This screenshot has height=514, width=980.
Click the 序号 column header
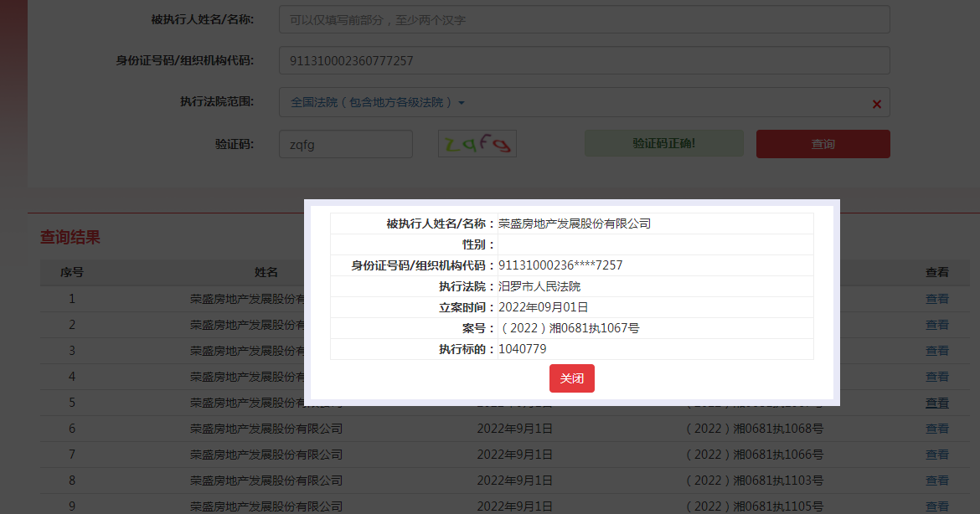(x=72, y=272)
